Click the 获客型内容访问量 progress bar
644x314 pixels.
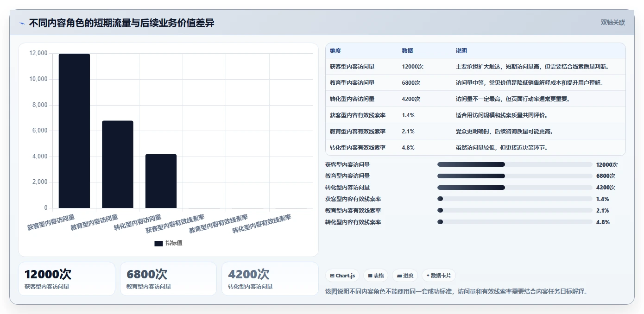[515, 164]
